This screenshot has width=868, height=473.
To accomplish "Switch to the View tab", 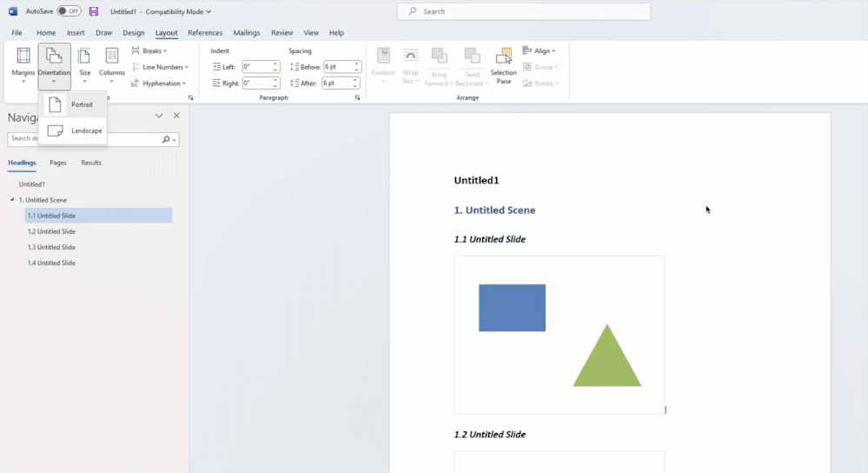I will click(311, 33).
